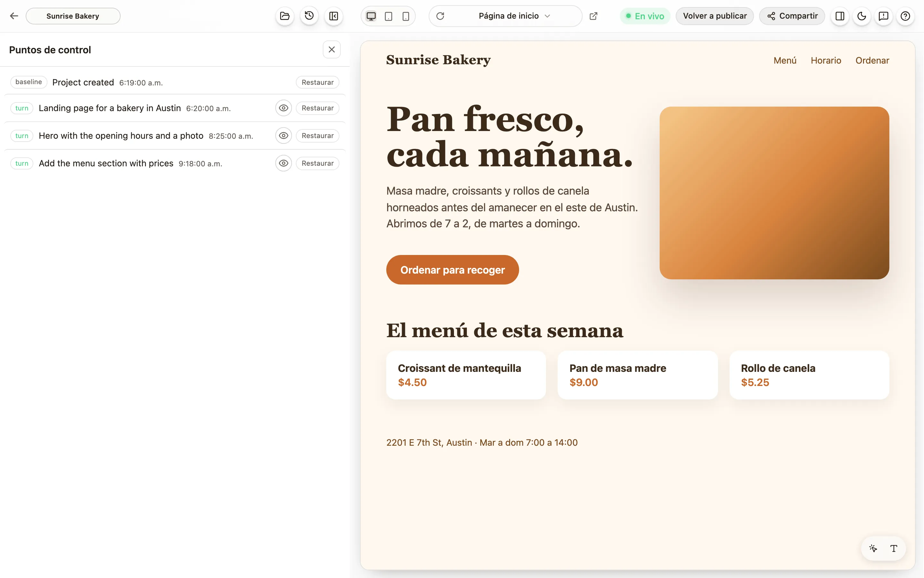Open the help question mark icon
This screenshot has width=924, height=578.
coord(905,16)
